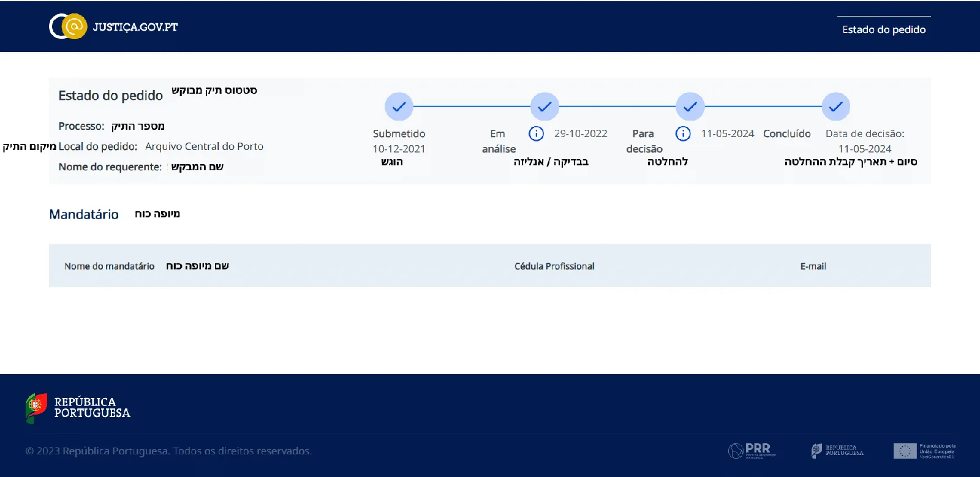Click the Concluído label
The image size is (980, 477).
pyautogui.click(x=787, y=133)
